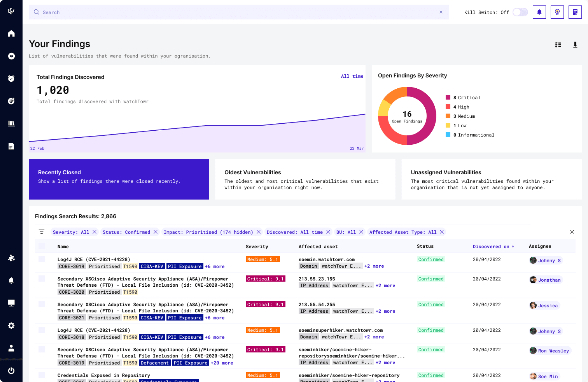Remove the Impact: Prioritised filter
The width and height of the screenshot is (588, 382).
coord(259,232)
